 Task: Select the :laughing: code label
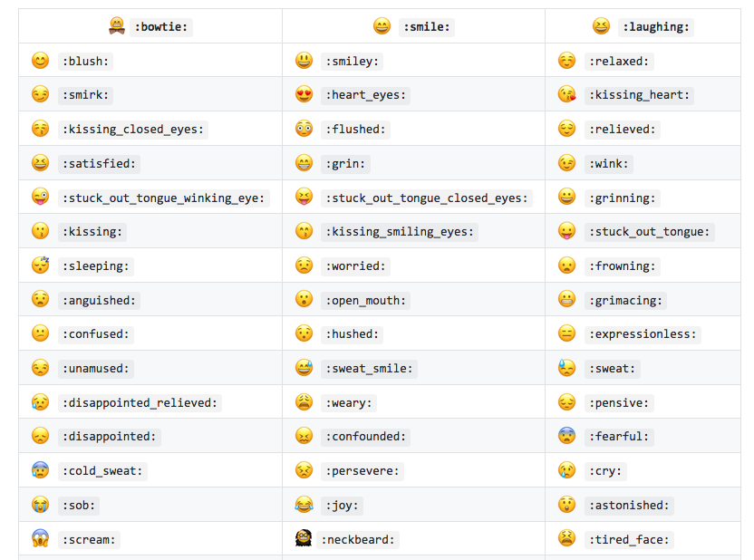(x=655, y=27)
